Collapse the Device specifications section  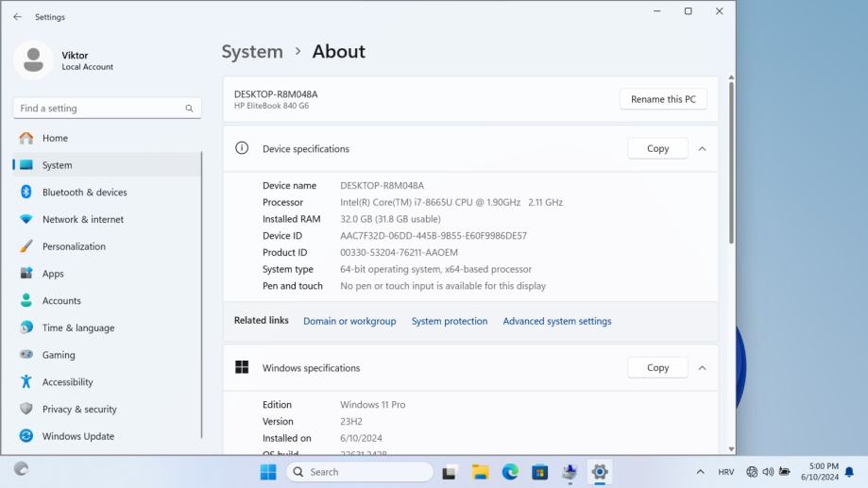[702, 149]
